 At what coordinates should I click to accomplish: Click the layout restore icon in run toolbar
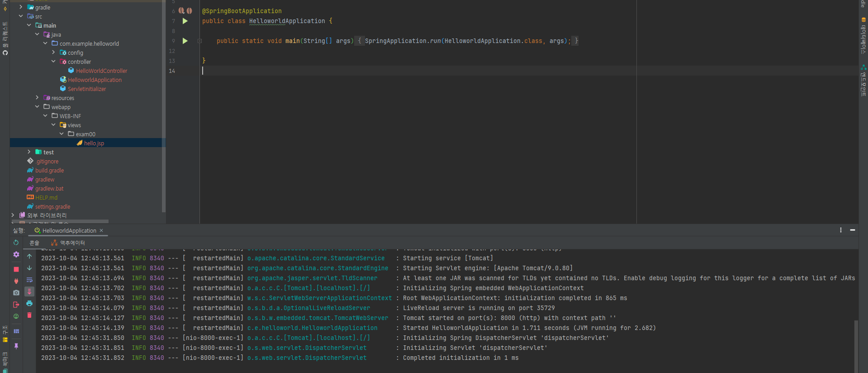tap(16, 331)
